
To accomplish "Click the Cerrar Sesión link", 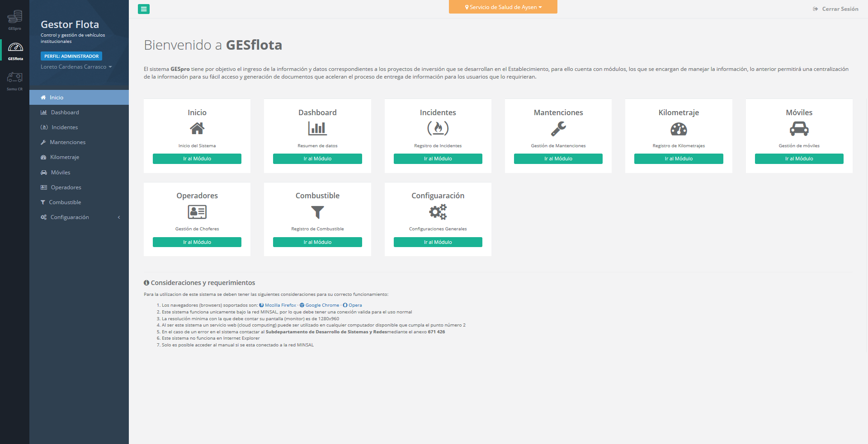I will point(835,9).
